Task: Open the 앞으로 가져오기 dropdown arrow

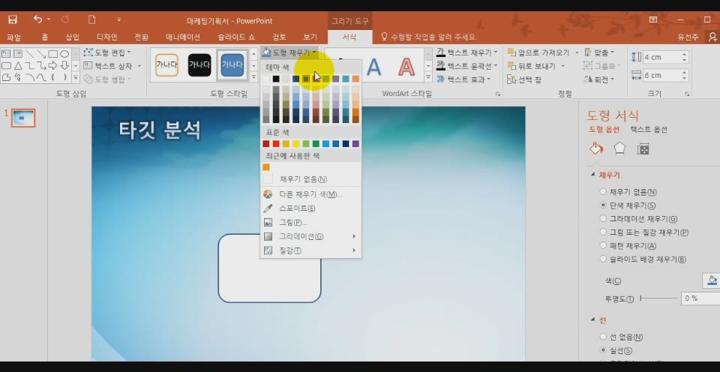Action: click(x=577, y=53)
